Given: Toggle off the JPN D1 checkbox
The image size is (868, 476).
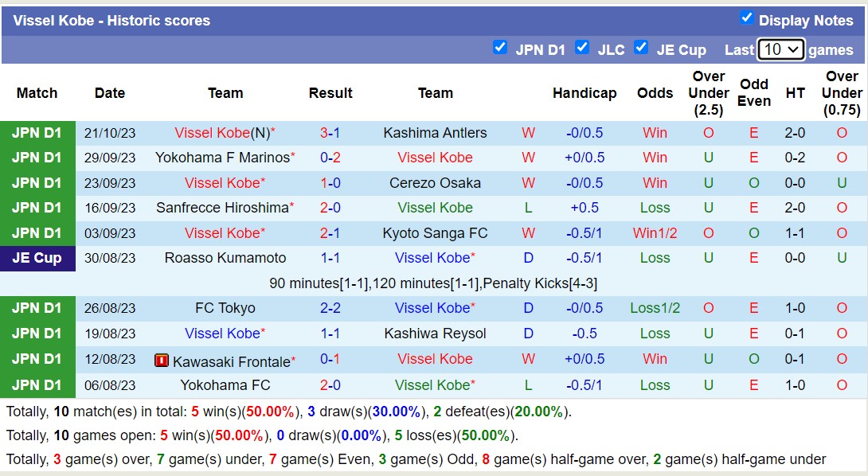Looking at the screenshot, I should click(500, 48).
